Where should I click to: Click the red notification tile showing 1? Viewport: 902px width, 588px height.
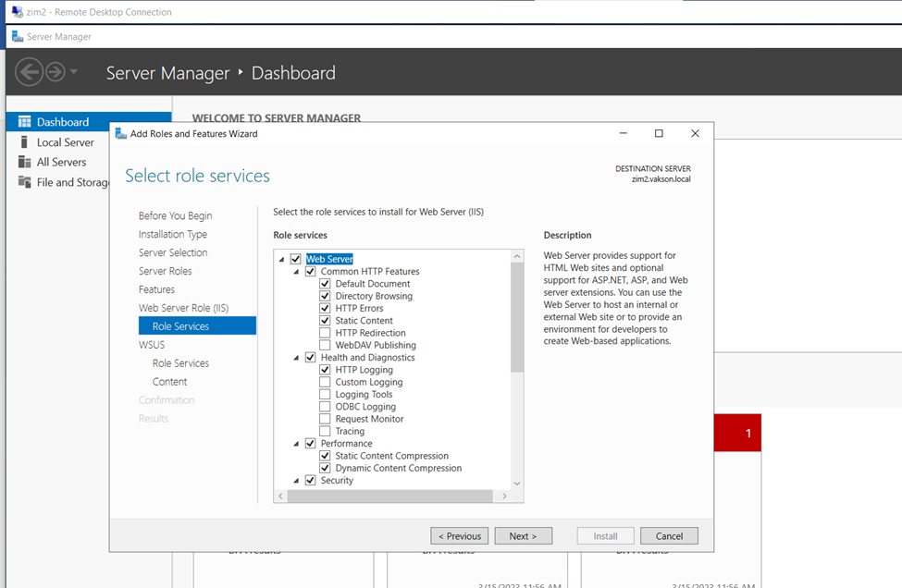click(x=737, y=433)
